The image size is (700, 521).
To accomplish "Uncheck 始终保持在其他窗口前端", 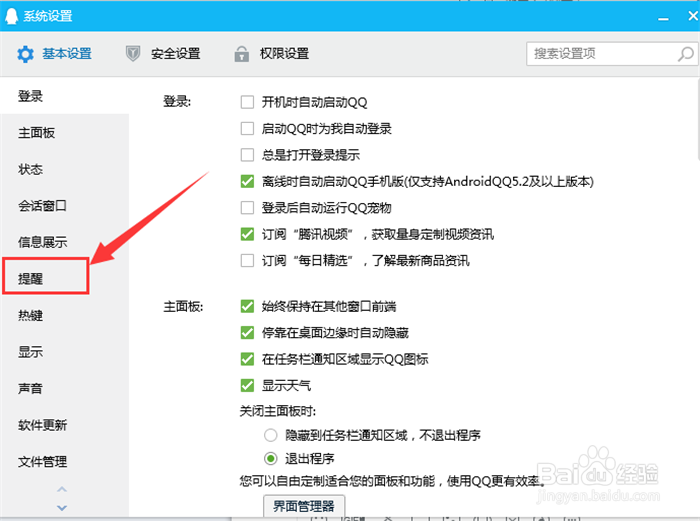I will pyautogui.click(x=247, y=306).
